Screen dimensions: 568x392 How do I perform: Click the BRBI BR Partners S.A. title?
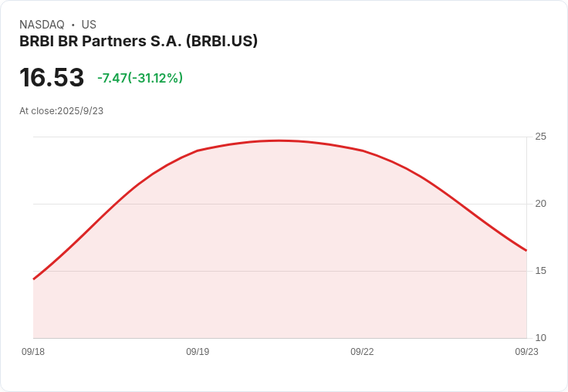(138, 41)
